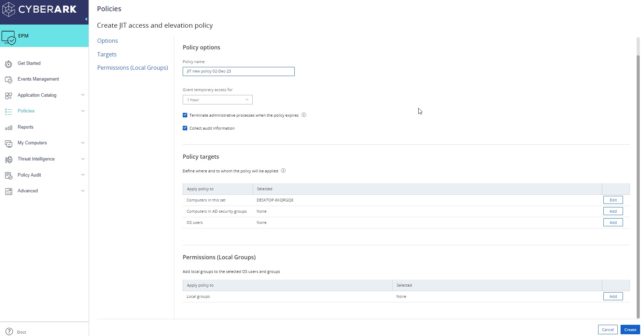Click the Application Catalog icon
Screen dimensions: 644x336
9,96
